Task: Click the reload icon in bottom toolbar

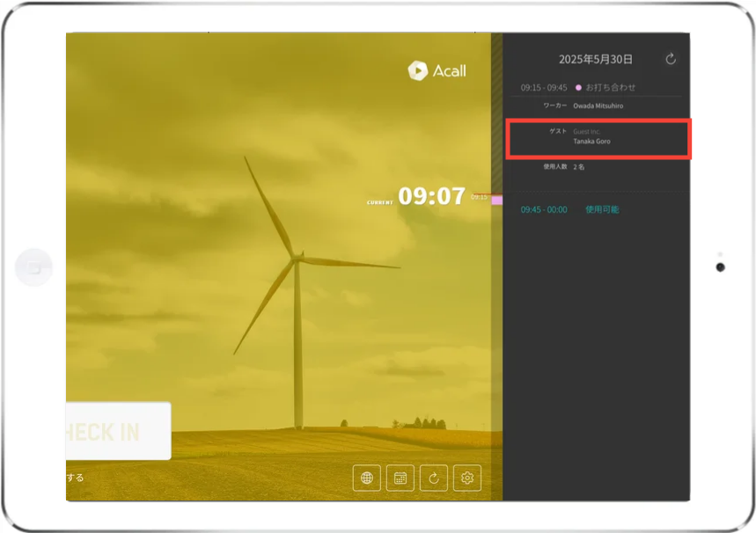Action: [x=434, y=478]
